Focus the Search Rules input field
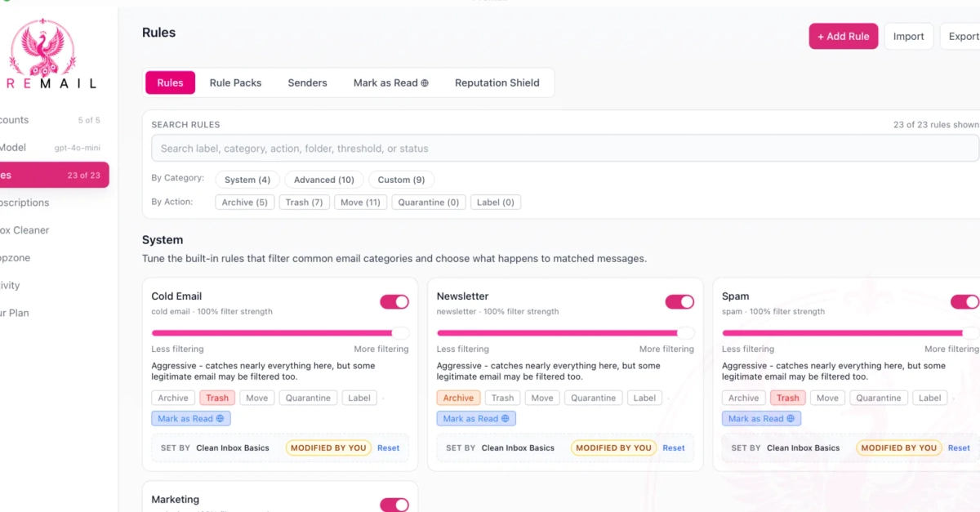Image resolution: width=980 pixels, height=512 pixels. [564, 149]
